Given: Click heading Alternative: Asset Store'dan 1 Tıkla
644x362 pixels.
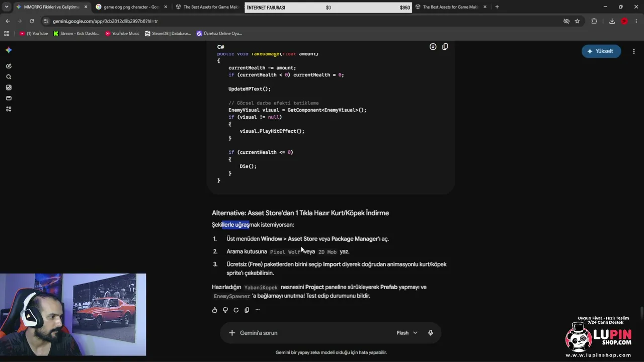Looking at the screenshot, I should click(300, 213).
